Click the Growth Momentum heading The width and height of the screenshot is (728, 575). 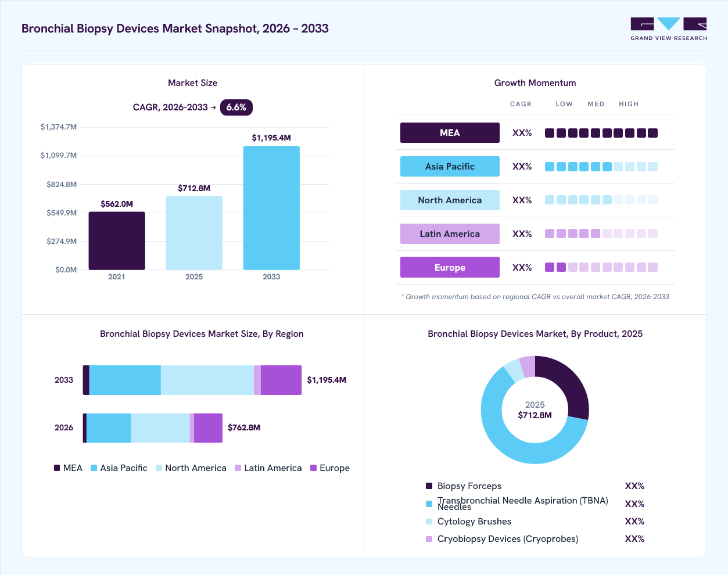(x=535, y=83)
